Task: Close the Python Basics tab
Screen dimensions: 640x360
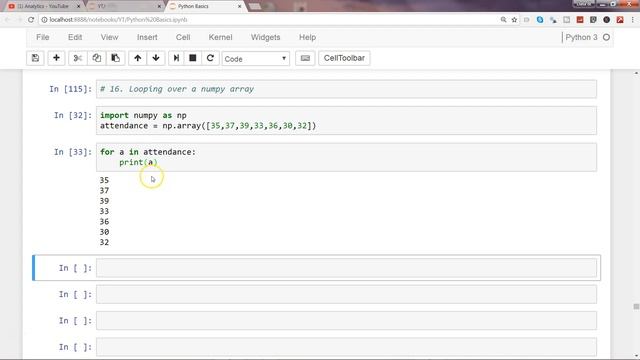Action: click(240, 6)
